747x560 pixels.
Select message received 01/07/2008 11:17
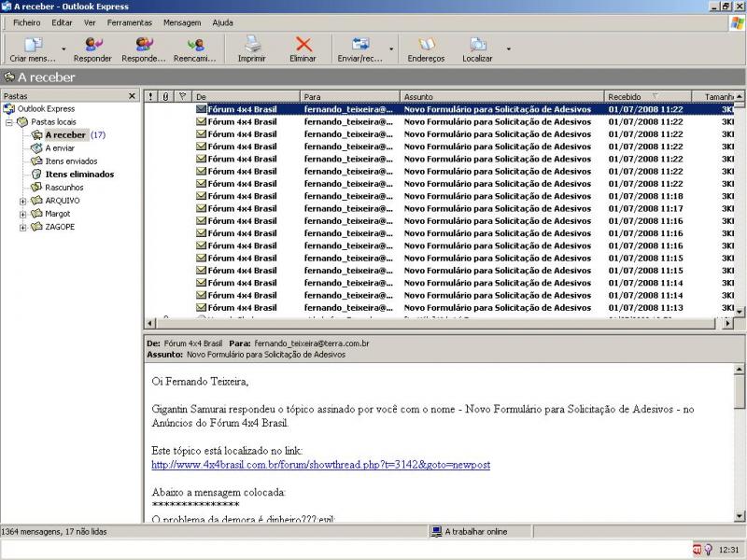click(x=439, y=208)
